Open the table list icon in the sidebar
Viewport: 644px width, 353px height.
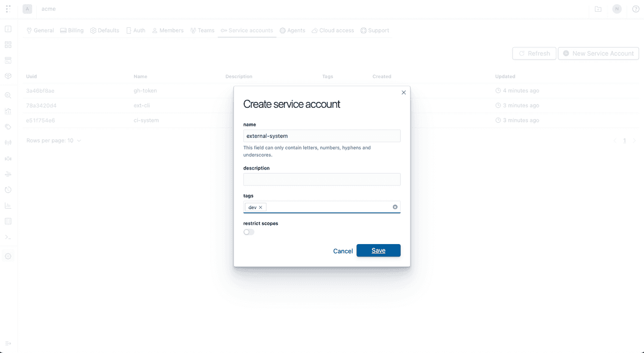click(x=8, y=221)
